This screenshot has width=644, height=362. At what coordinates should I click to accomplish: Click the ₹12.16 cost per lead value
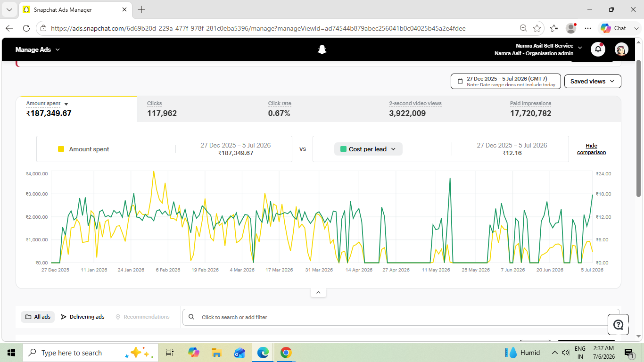(512, 153)
